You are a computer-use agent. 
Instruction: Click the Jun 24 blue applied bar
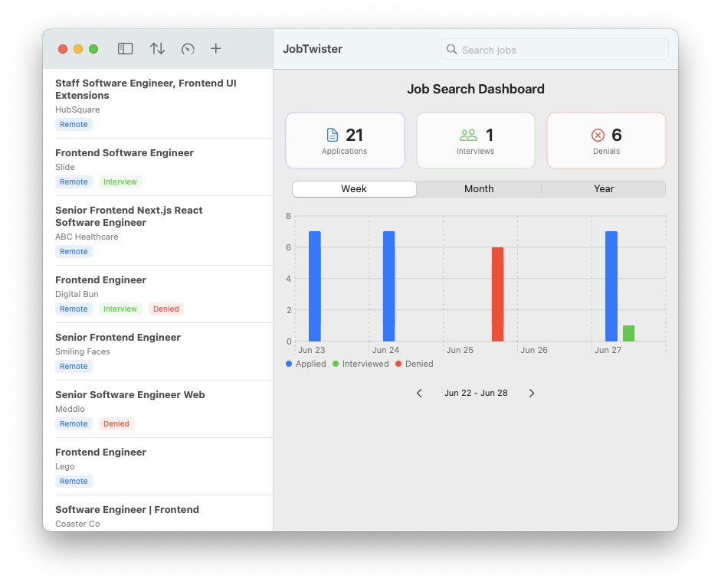pyautogui.click(x=389, y=286)
